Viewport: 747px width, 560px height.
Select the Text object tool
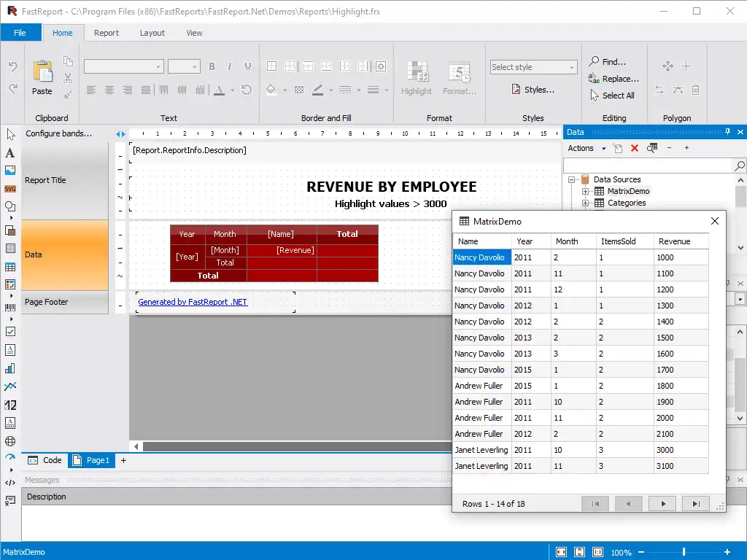10,153
